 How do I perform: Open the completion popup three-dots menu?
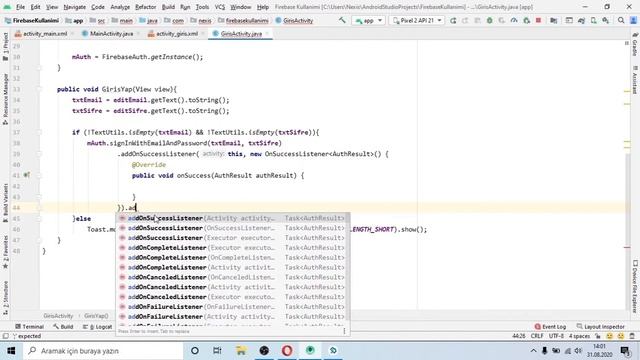coord(344,331)
